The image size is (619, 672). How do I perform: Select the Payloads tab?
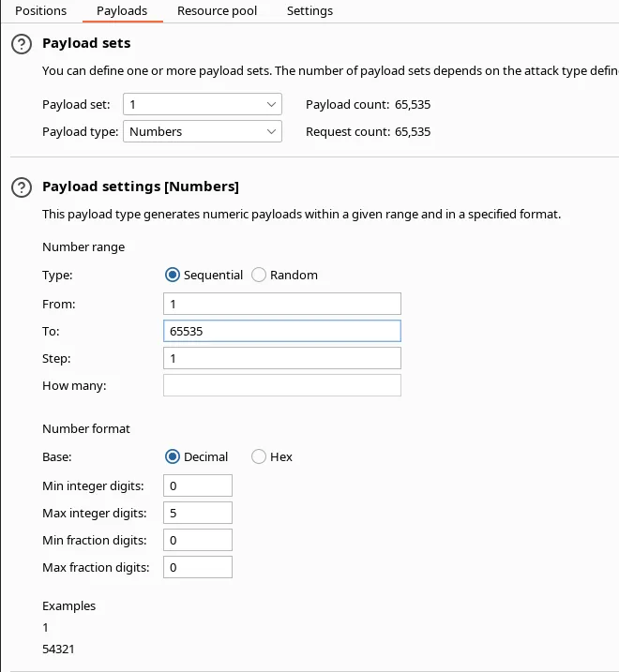coord(122,11)
